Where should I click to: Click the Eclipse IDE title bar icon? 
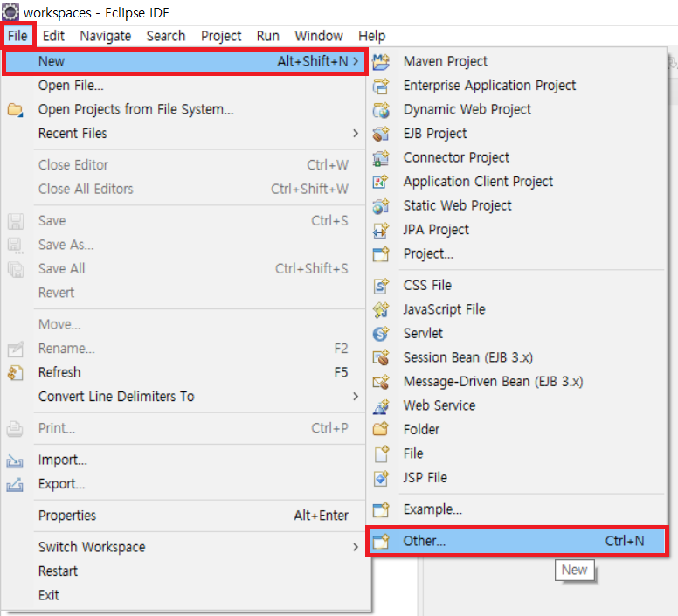tap(10, 11)
